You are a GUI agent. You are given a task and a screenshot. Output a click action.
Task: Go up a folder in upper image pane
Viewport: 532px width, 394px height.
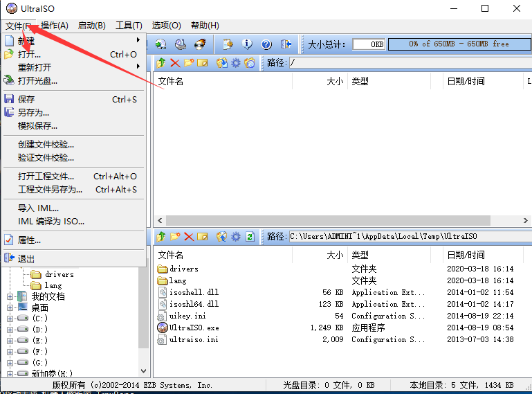(161, 63)
